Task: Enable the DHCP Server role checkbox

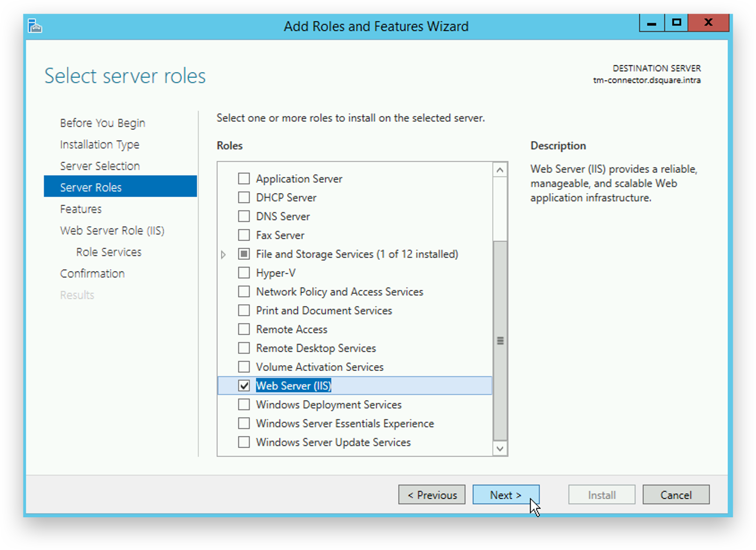Action: click(x=244, y=198)
